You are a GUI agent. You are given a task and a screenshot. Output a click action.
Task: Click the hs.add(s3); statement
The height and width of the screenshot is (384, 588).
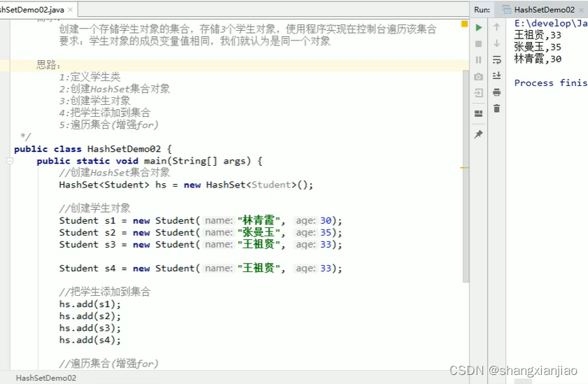[x=90, y=328]
